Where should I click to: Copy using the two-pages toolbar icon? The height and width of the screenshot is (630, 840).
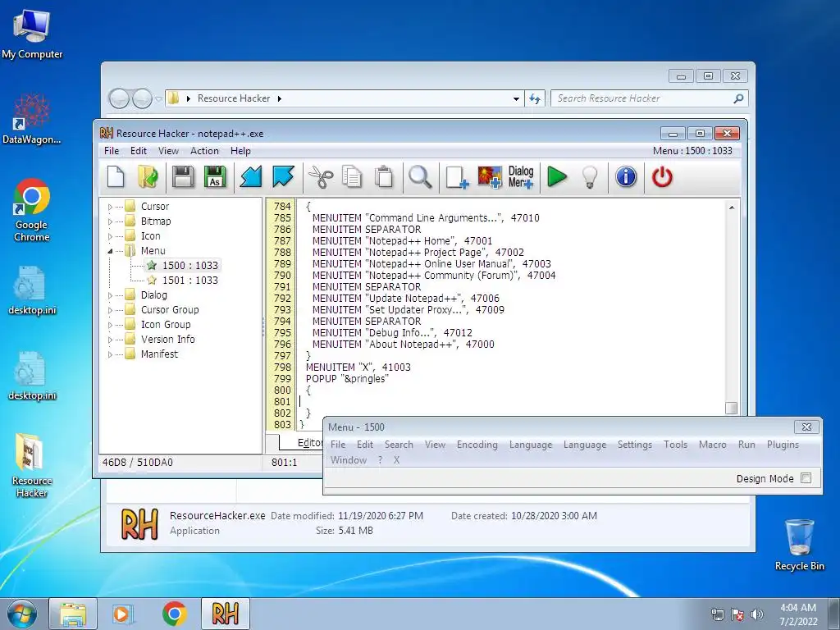(352, 177)
